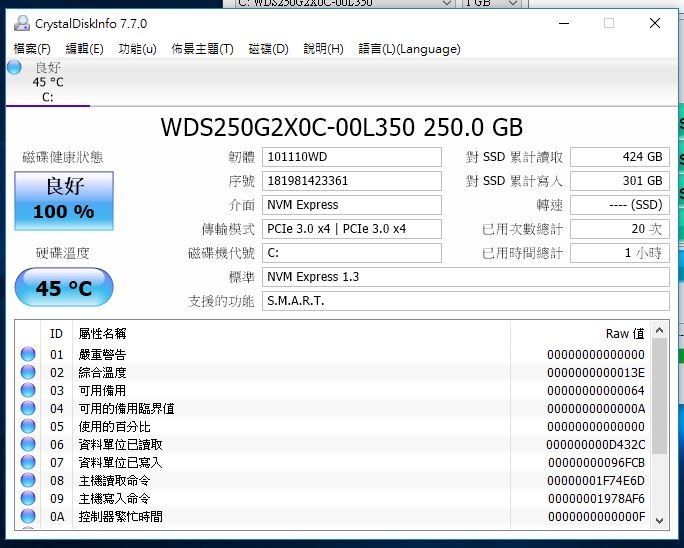Screen dimensions: 684x548
Task: Open the 語言(L)(Language) menu
Action: 409,49
